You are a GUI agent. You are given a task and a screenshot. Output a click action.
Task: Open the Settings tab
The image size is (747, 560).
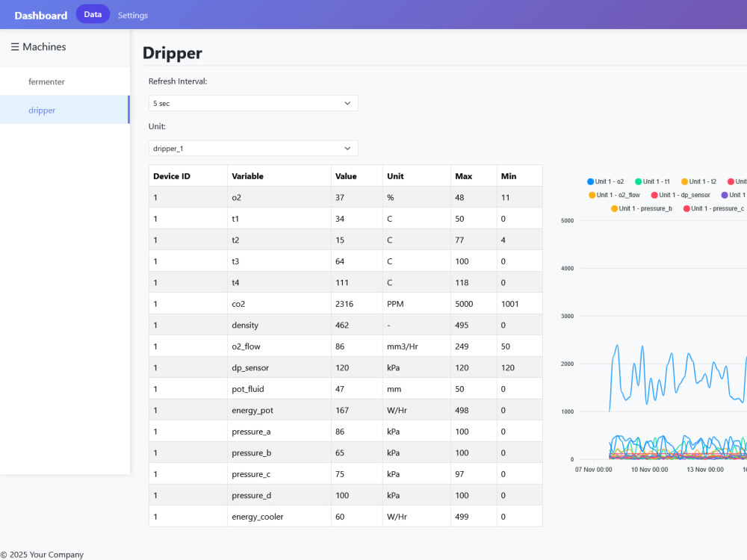(x=133, y=15)
